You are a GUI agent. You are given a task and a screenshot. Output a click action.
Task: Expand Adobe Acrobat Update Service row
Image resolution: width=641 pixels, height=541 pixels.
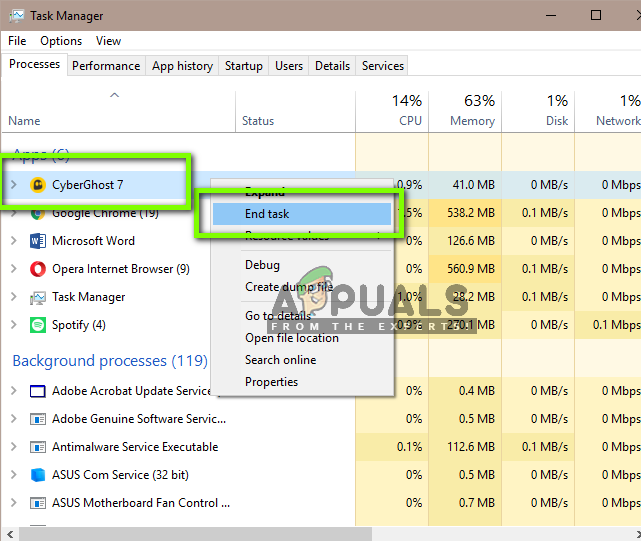(x=13, y=391)
